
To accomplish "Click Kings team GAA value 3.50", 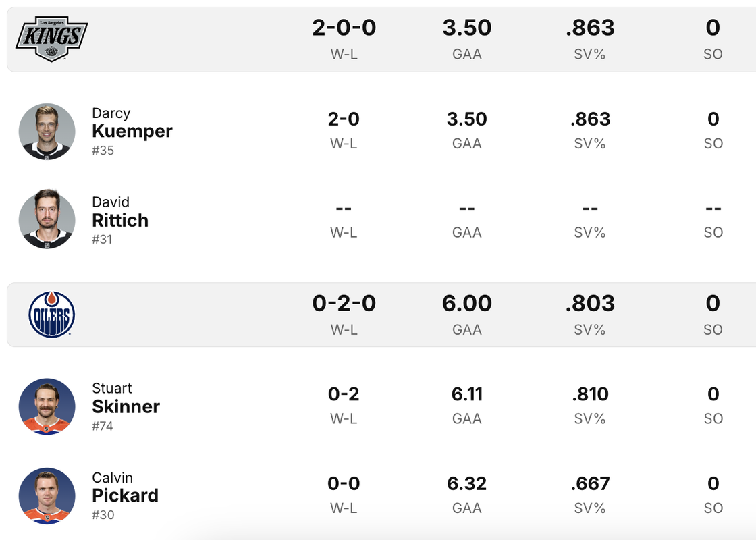I will (467, 28).
